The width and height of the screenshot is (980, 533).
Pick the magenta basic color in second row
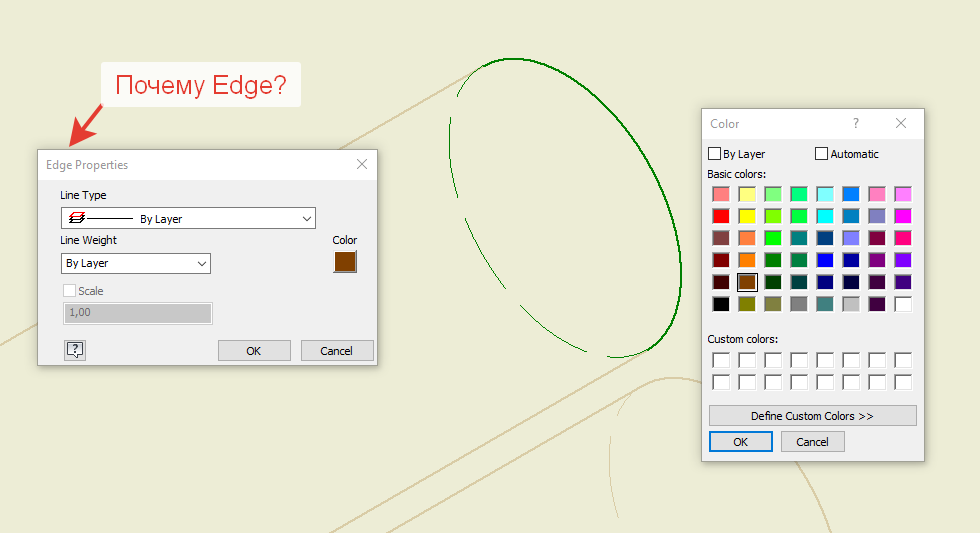(x=902, y=216)
